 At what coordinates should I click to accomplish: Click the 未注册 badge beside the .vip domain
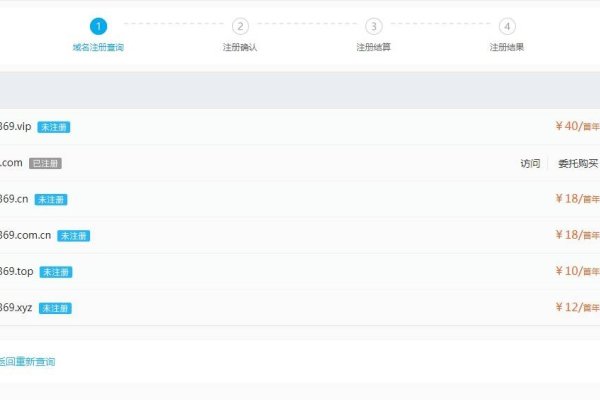(54, 127)
